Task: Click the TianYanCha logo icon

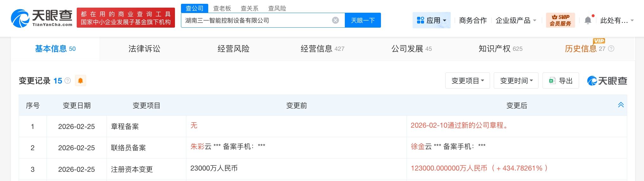Action: tap(20, 18)
